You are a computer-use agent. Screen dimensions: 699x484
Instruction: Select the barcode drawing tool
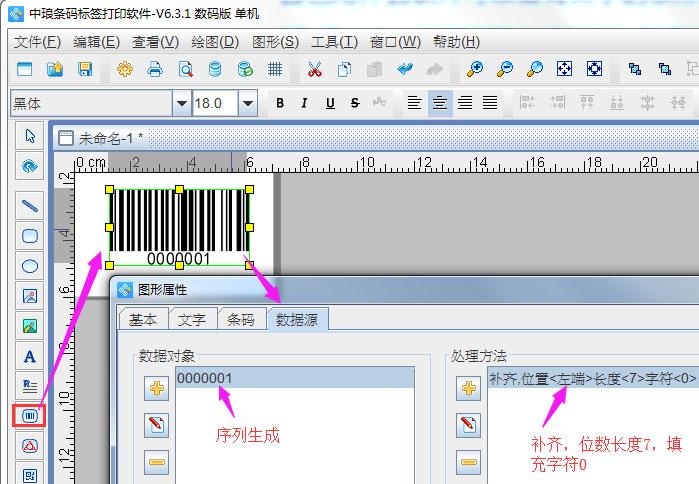click(30, 416)
